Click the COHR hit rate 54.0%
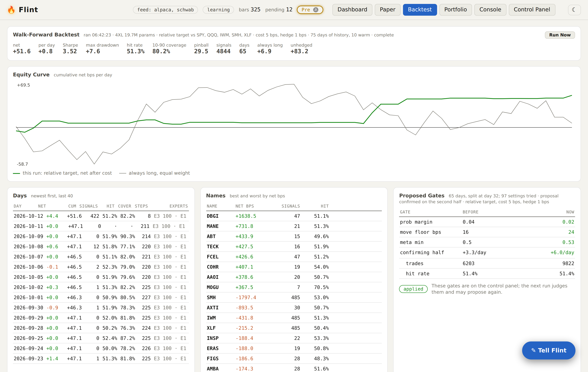588x372 pixels. click(321, 267)
